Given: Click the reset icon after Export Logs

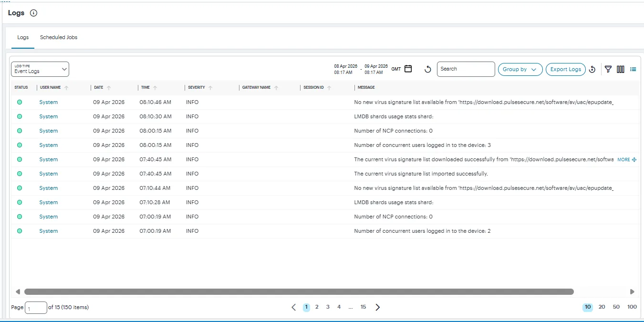Looking at the screenshot, I should [592, 70].
